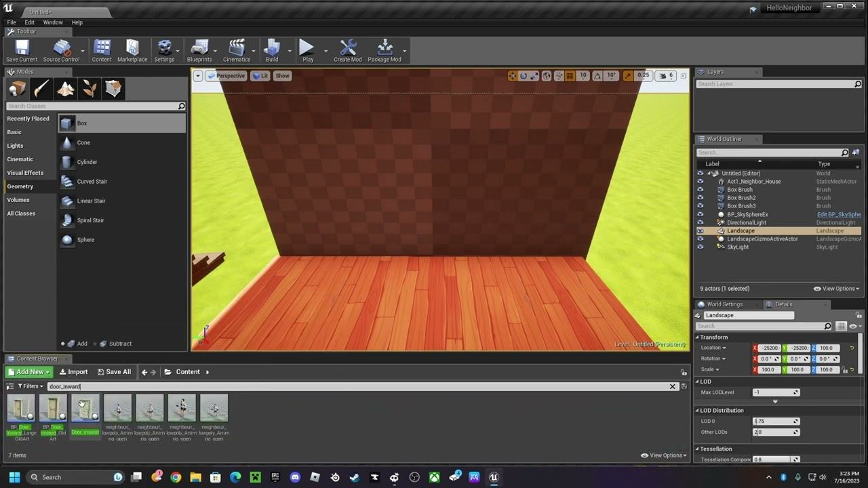Hide Box Brush2 with its eye icon

point(701,198)
